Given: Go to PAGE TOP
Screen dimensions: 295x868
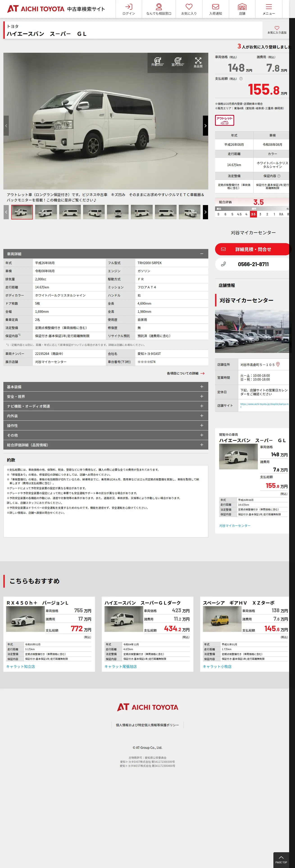Looking at the screenshot, I should [281, 860].
